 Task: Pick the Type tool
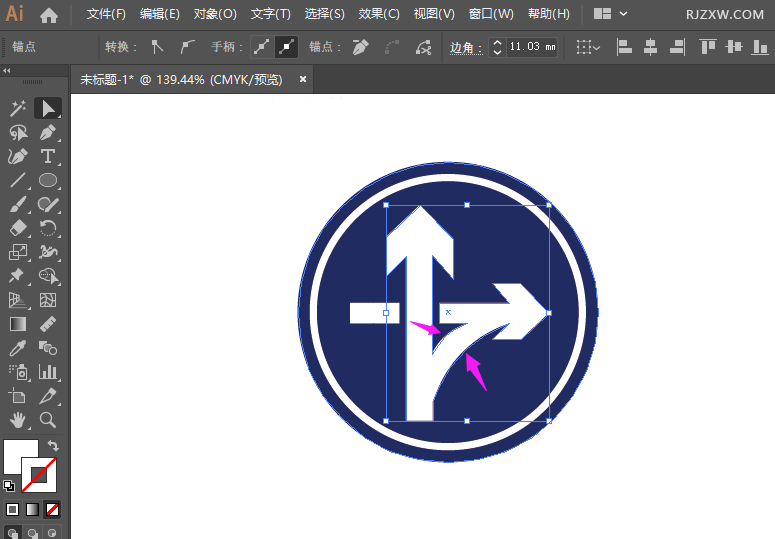coord(47,156)
